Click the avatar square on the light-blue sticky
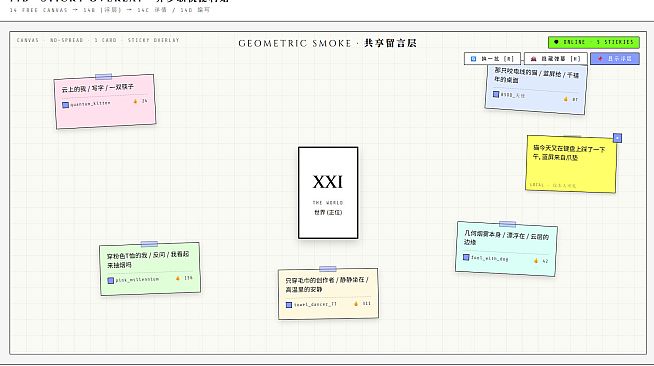Image resolution: width=654 pixels, height=366 pixels. (x=496, y=94)
